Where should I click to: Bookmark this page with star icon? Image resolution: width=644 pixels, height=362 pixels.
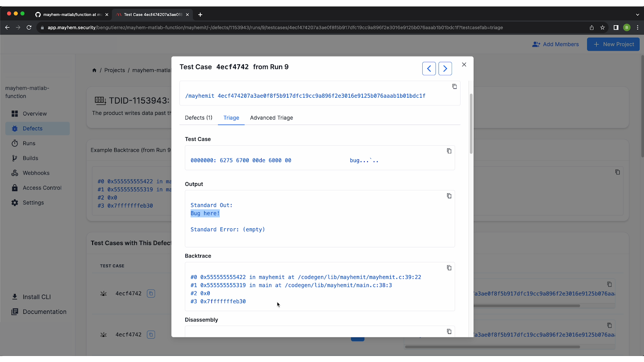603,27
